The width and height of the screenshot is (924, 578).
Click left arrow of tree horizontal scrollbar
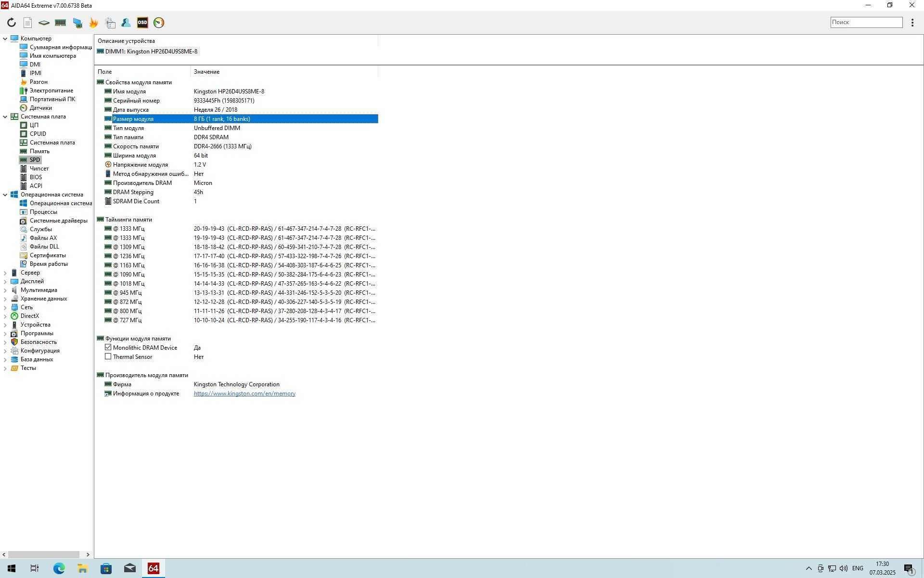4,554
